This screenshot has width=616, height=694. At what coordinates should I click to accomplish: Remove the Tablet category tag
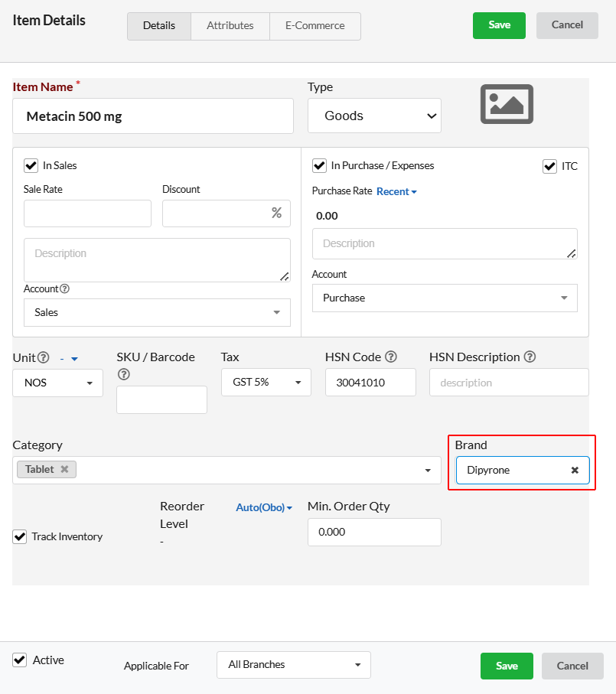click(64, 469)
